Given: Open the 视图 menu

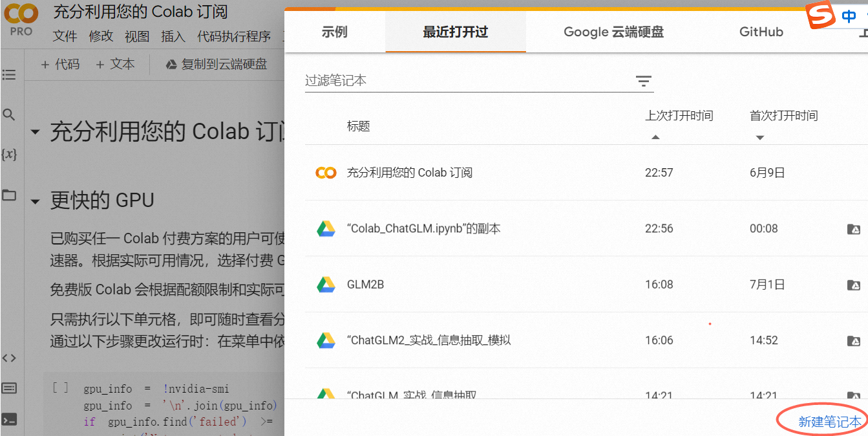Looking at the screenshot, I should 137,37.
